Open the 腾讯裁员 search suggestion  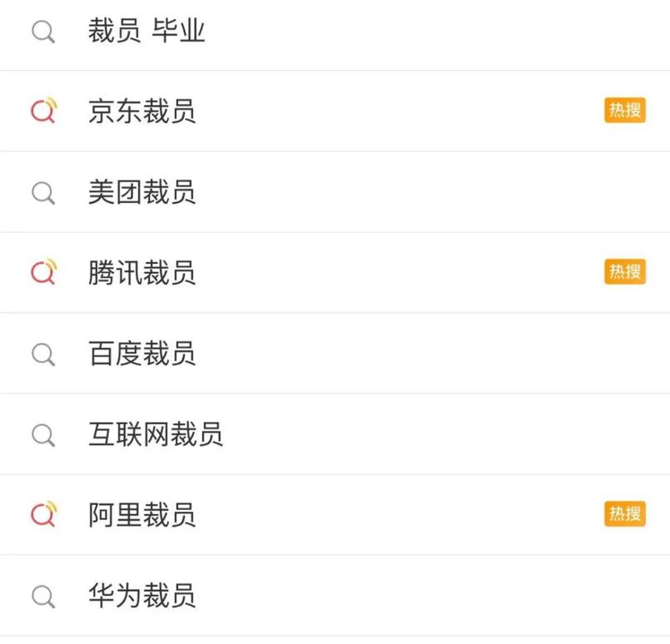(141, 274)
